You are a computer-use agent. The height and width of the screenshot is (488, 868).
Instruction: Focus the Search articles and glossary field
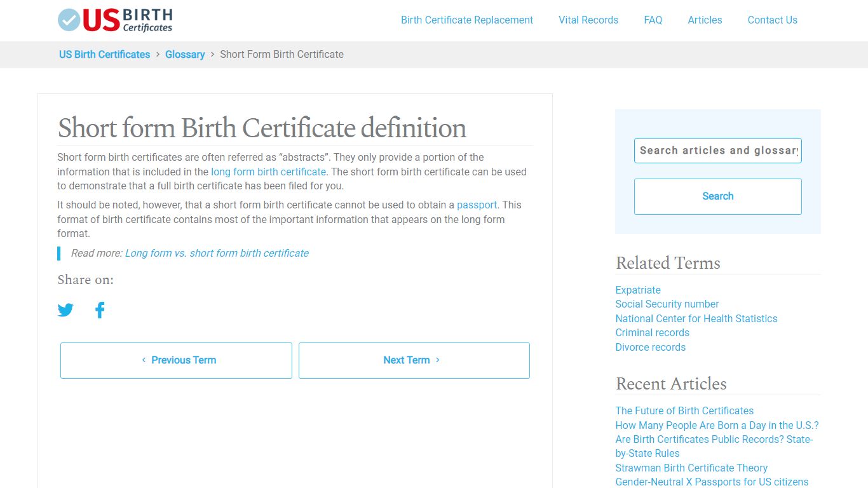click(718, 151)
